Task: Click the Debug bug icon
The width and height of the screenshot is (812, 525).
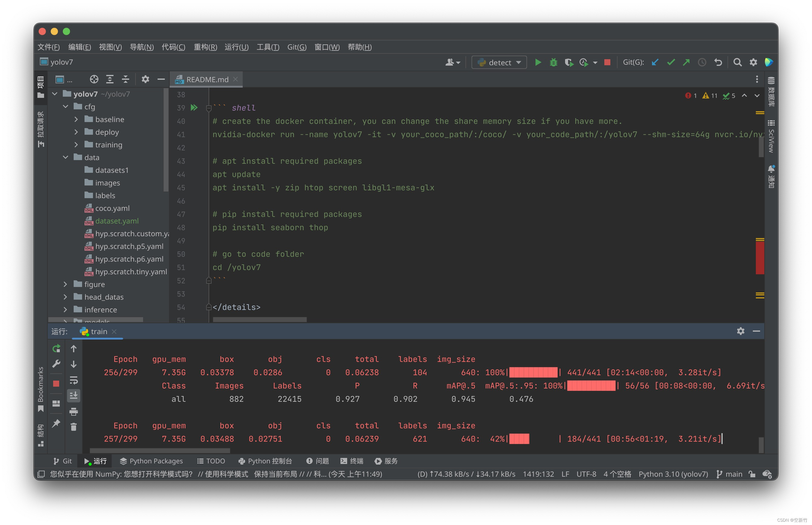Action: click(x=553, y=63)
